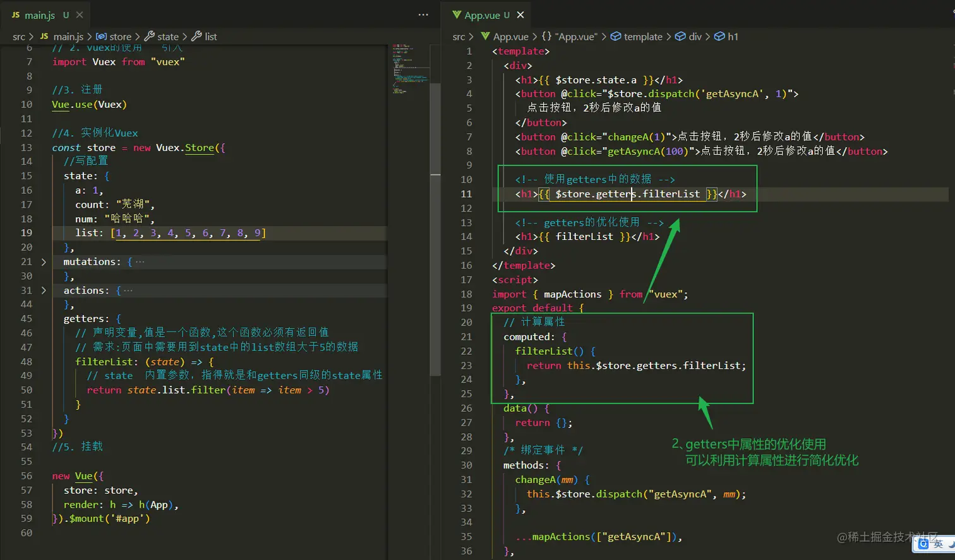Screen dimensions: 955x560
Task: Click the Vue.use(Vuex) statement
Action: click(89, 105)
